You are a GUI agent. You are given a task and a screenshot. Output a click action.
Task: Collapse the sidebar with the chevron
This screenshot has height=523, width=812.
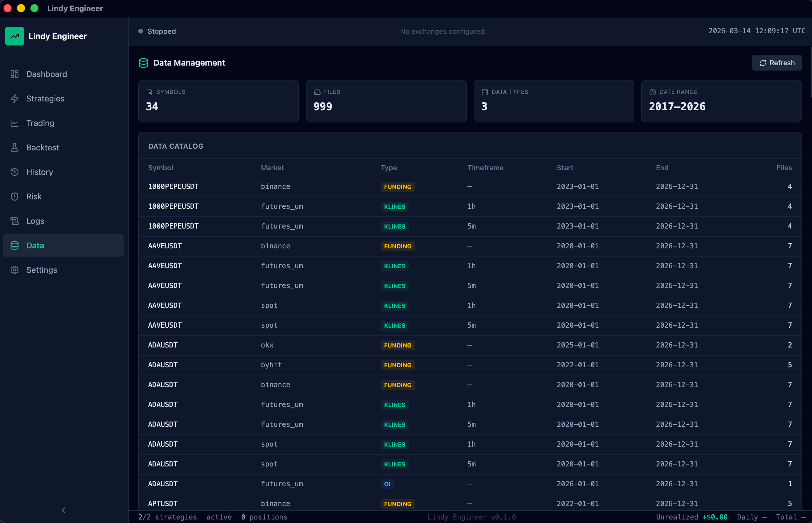coord(64,510)
